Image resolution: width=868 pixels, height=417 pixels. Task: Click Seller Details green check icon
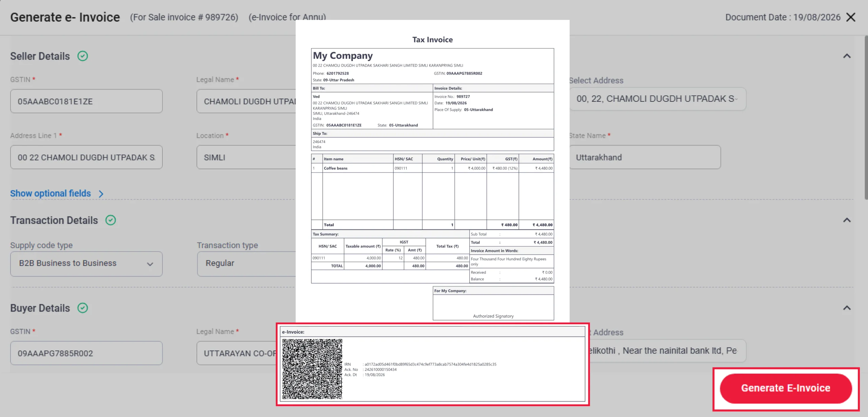click(83, 56)
